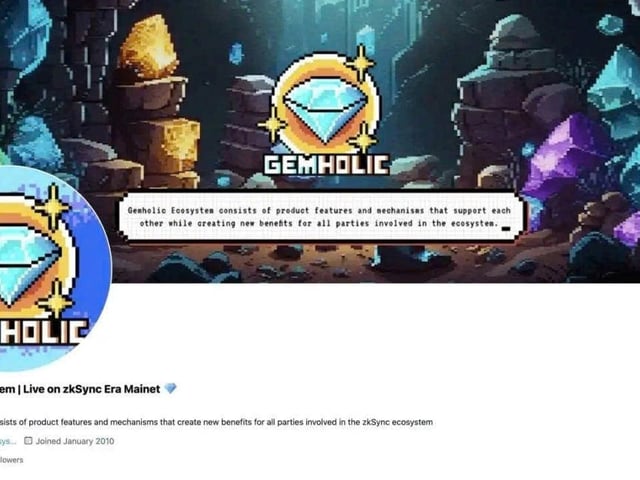The image size is (640, 480).
Task: Click the black cursor block ending banner text
Action: pos(506,229)
